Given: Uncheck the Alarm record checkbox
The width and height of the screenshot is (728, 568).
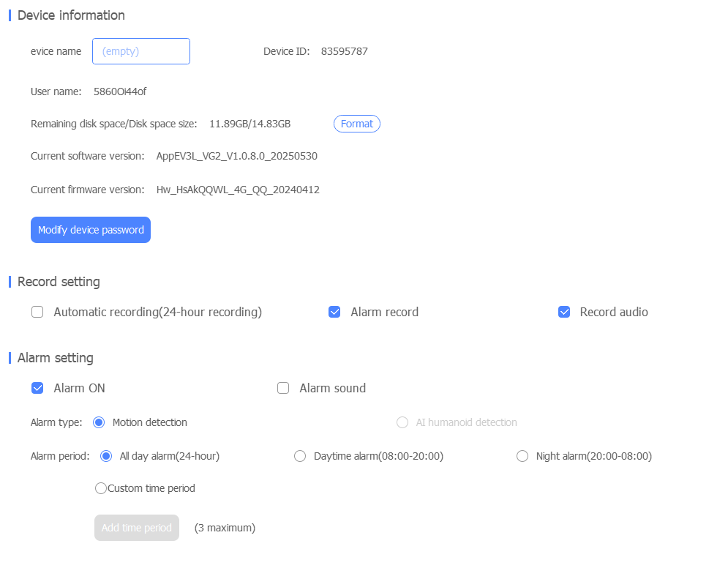Looking at the screenshot, I should click(x=334, y=312).
